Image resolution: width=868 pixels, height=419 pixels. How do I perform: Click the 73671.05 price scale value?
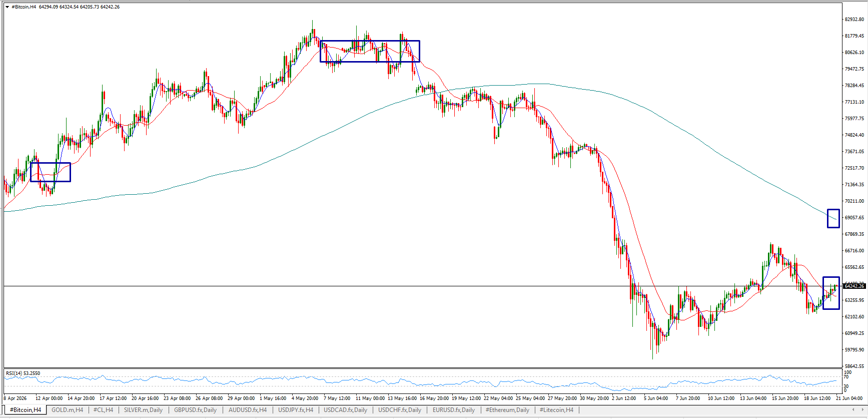[854, 152]
